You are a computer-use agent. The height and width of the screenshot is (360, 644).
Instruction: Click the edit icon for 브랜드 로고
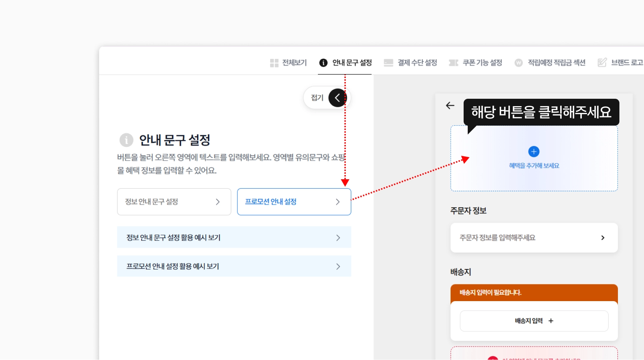pyautogui.click(x=602, y=63)
